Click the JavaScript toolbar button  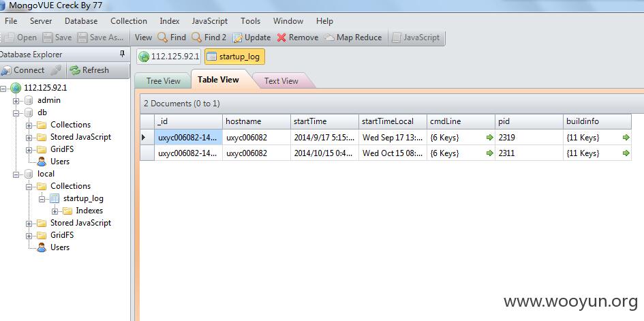[x=416, y=37]
